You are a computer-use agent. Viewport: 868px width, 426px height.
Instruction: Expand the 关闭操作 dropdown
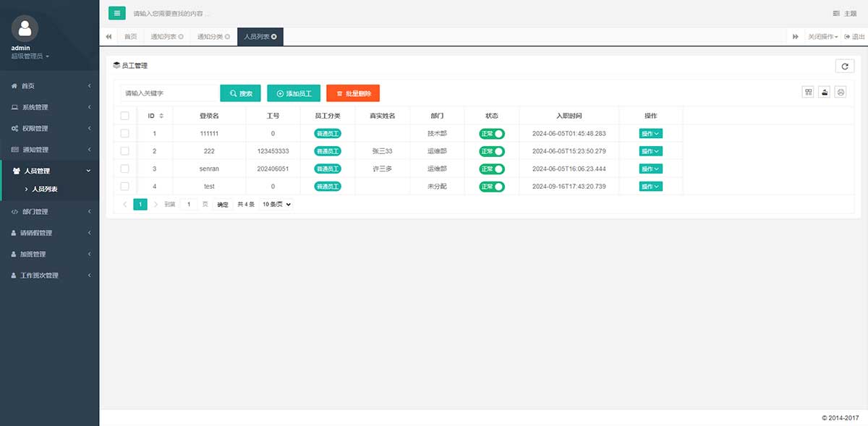coord(822,36)
